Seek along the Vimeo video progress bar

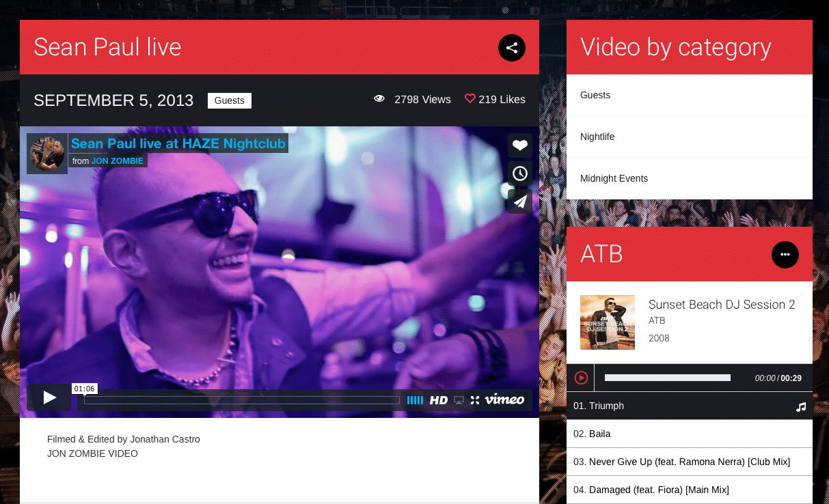coord(242,400)
